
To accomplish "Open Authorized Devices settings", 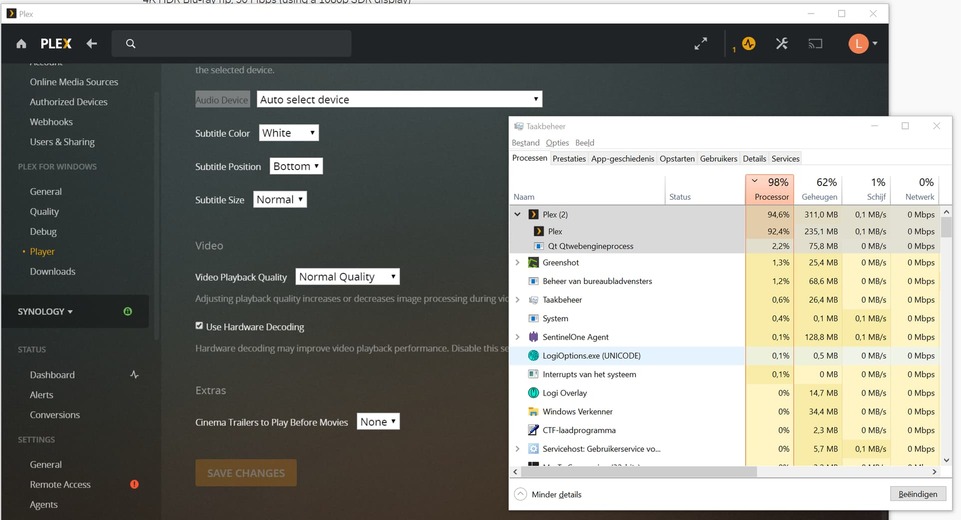I will [x=69, y=102].
